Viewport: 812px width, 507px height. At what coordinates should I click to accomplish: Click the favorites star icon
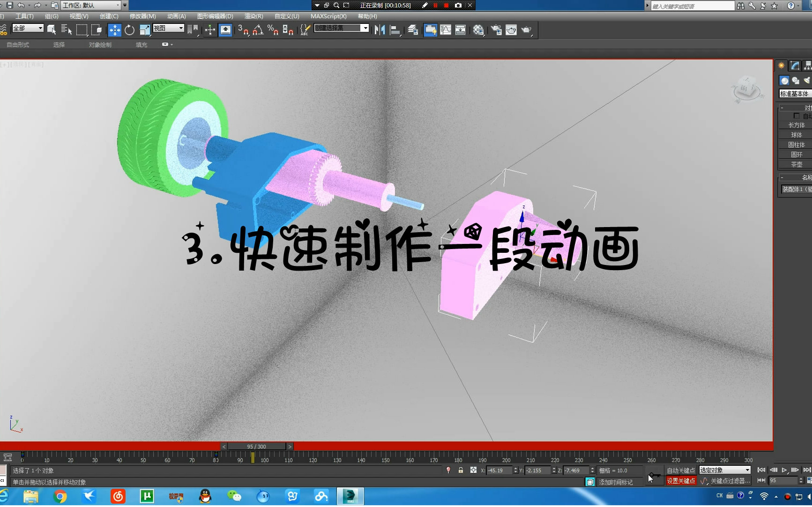tap(775, 6)
